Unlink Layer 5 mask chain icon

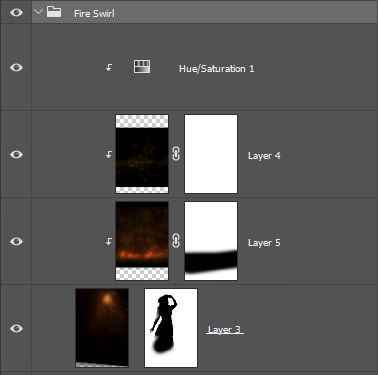click(176, 241)
